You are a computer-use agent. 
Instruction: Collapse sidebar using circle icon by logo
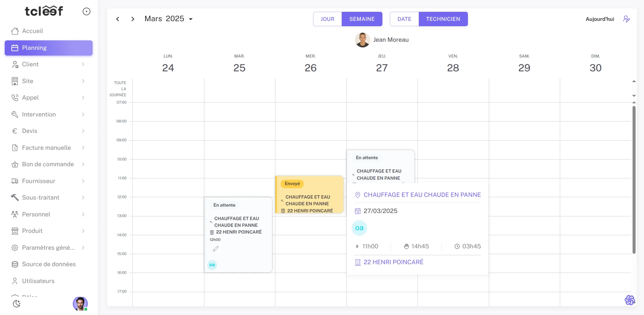coord(87,11)
